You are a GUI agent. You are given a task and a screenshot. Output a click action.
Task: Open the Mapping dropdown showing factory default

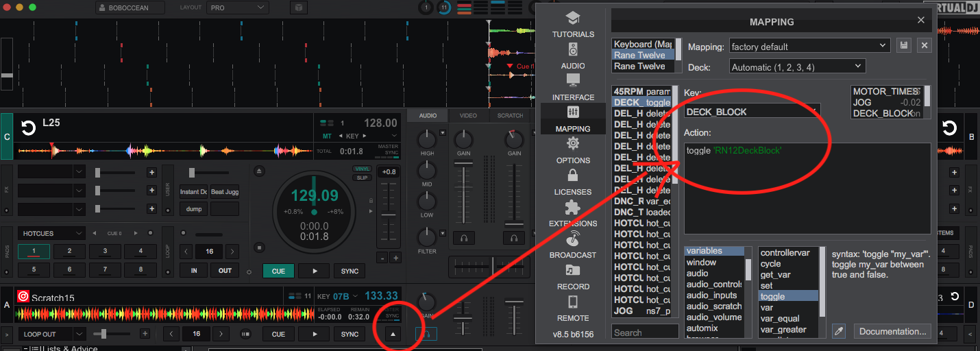click(x=809, y=46)
